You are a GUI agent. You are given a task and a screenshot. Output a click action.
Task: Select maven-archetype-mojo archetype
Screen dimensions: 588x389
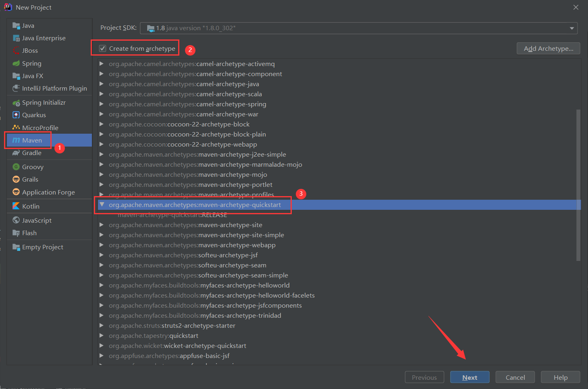pos(339,174)
